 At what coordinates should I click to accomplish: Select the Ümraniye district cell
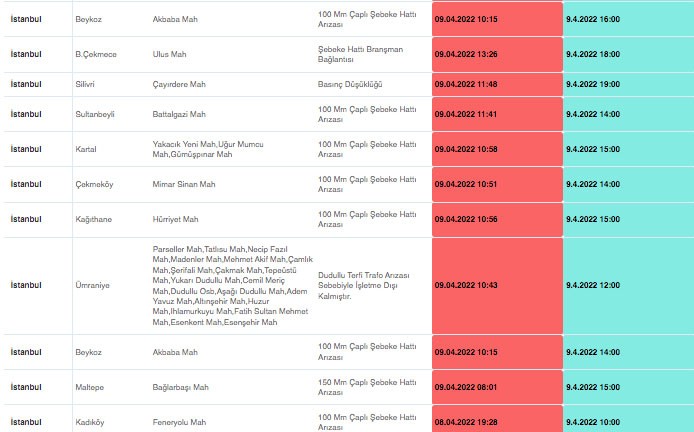coord(92,285)
